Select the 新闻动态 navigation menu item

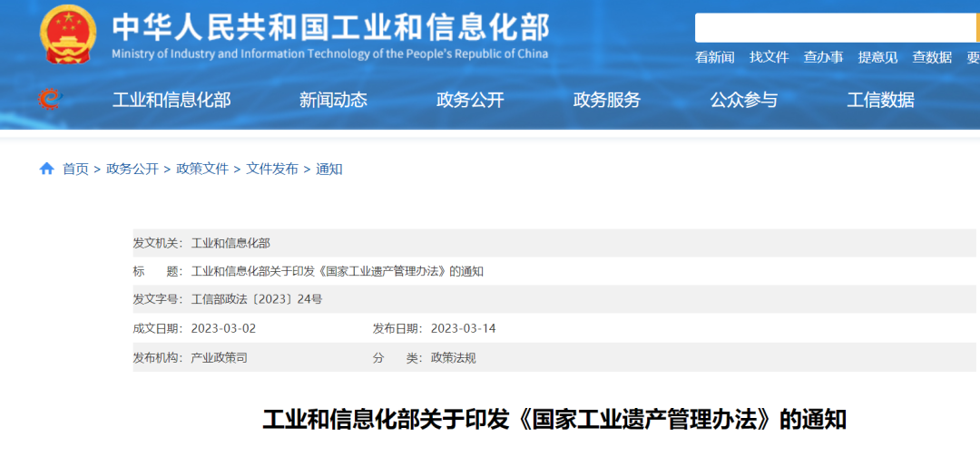click(x=333, y=100)
